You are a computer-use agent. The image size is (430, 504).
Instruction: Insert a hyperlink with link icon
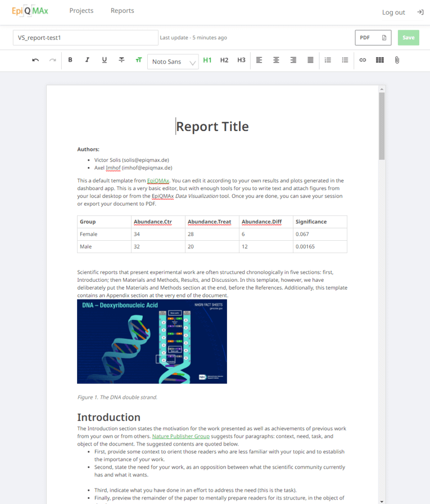[x=363, y=60]
